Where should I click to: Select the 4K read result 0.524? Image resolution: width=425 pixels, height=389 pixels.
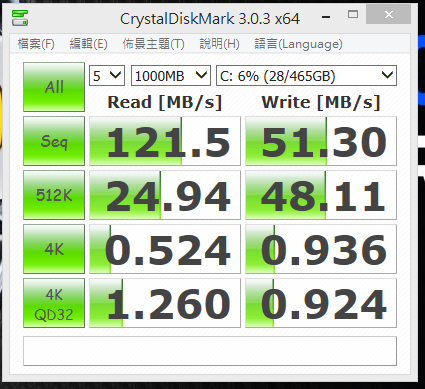165,249
